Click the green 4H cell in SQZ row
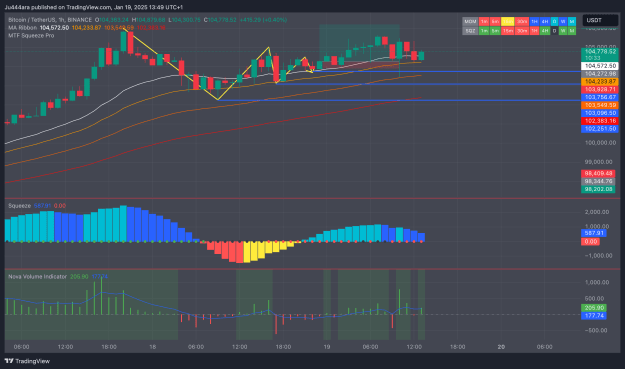The height and width of the screenshot is (369, 625). (544, 31)
